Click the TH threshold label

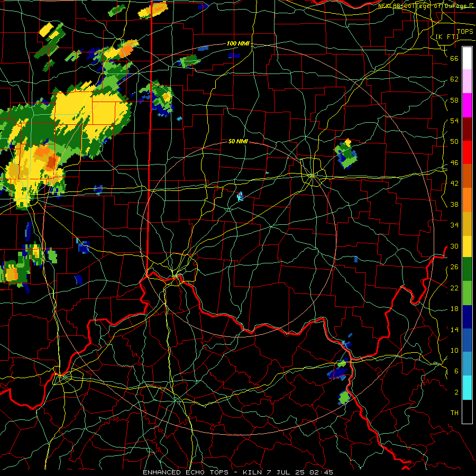[x=454, y=413]
